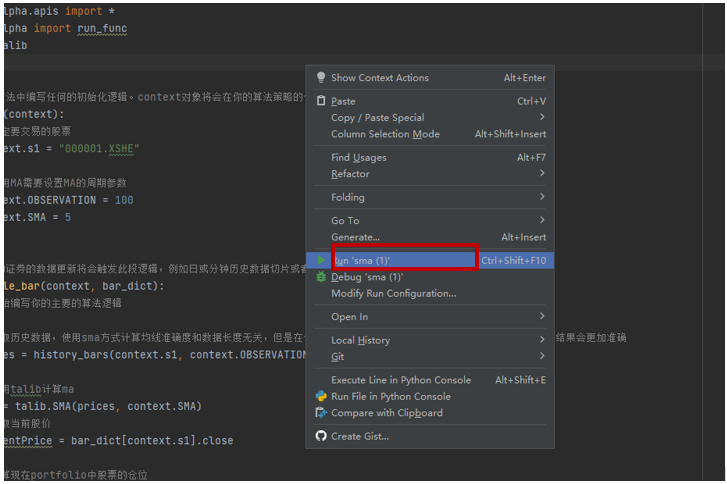This screenshot has height=484, width=727.
Task: Expand arrow beside Open In
Action: (x=542, y=316)
